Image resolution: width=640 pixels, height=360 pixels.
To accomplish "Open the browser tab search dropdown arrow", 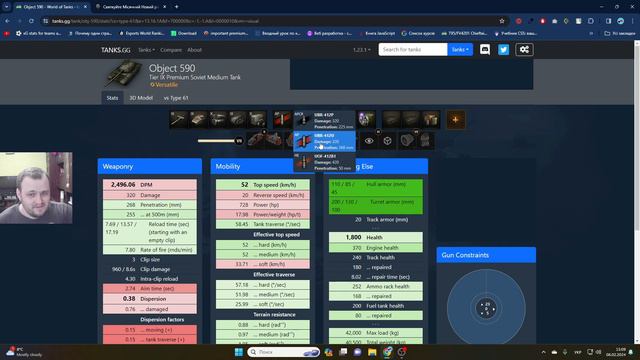I will click(x=7, y=7).
